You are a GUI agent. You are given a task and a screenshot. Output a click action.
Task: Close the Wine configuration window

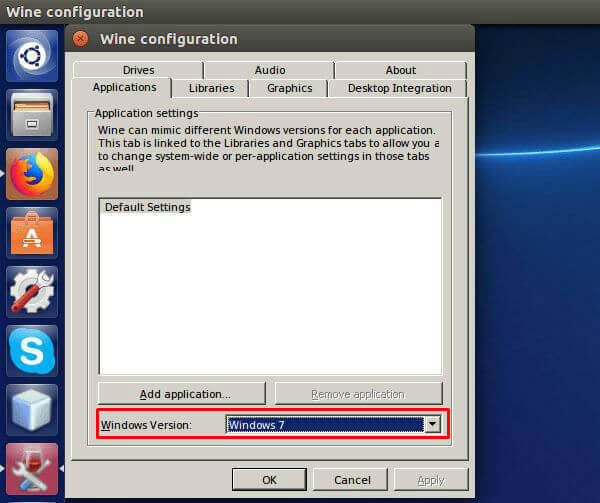(80, 39)
